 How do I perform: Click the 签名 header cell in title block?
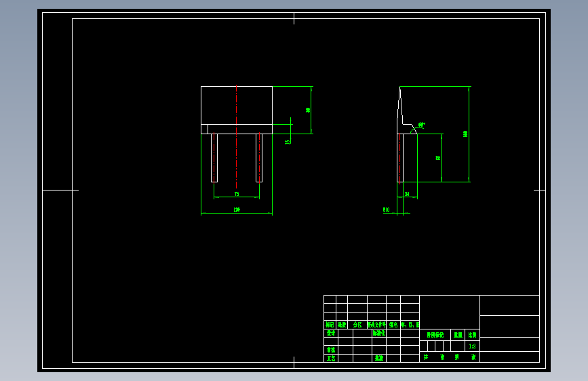tap(393, 325)
